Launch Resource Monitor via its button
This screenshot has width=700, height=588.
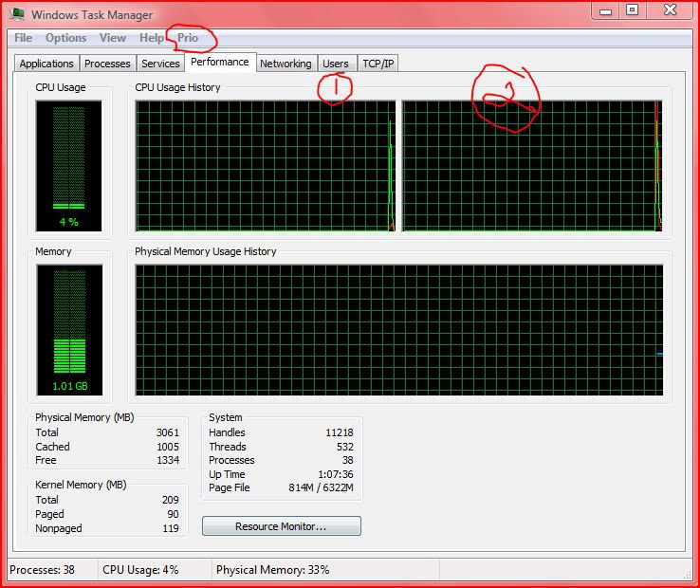tap(281, 526)
